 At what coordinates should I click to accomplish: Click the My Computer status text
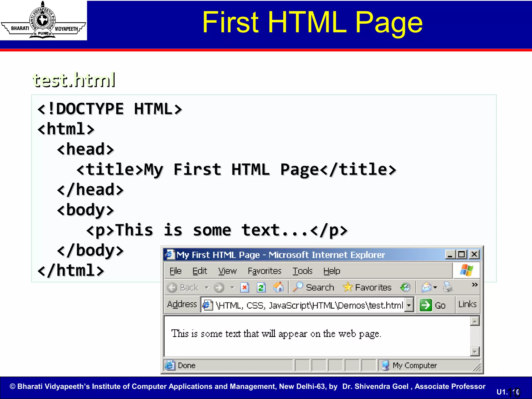(x=415, y=365)
